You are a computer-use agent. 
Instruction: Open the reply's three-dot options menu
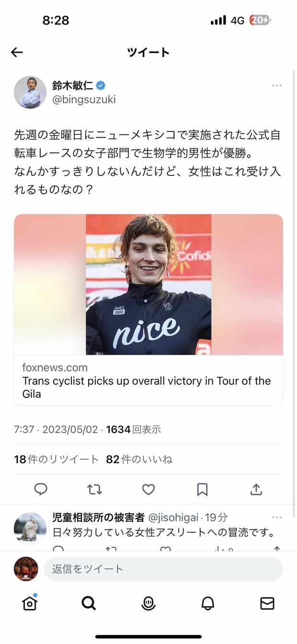(276, 517)
